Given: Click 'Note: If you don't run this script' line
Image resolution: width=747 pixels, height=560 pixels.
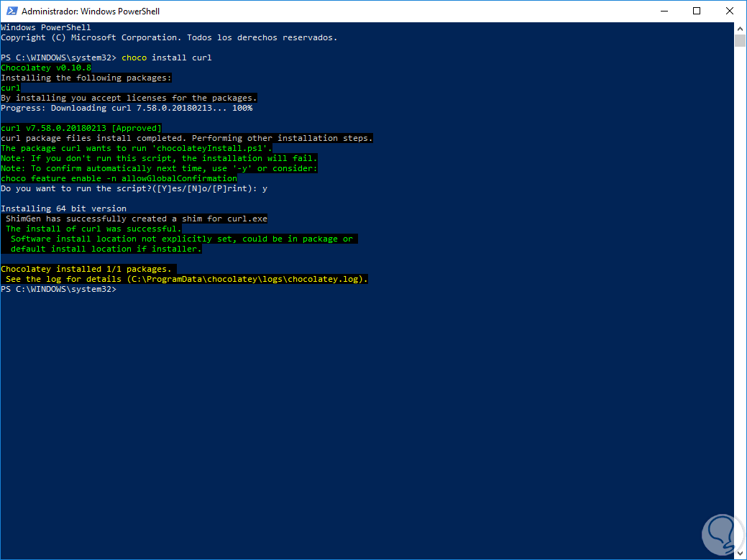Looking at the screenshot, I should click(159, 158).
